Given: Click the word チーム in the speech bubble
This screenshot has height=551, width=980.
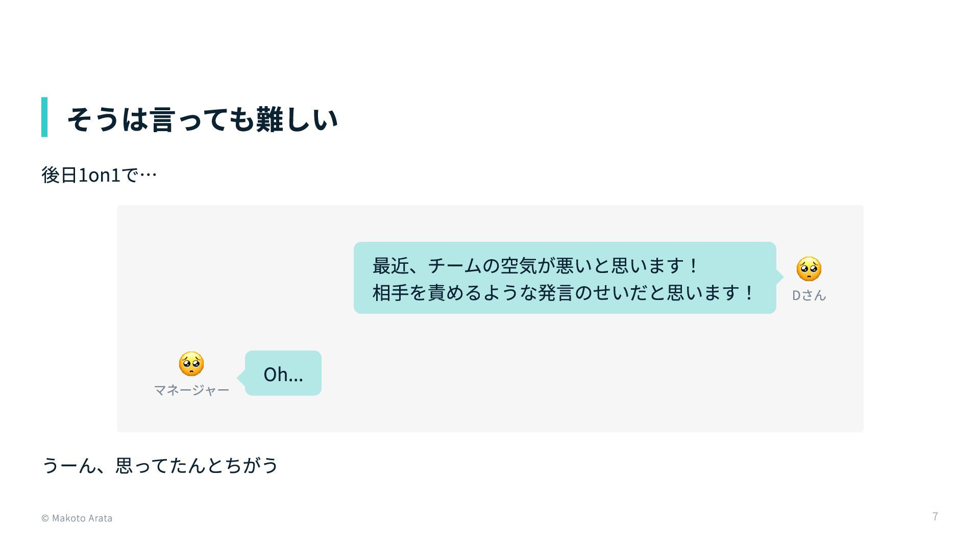Looking at the screenshot, I should [455, 265].
